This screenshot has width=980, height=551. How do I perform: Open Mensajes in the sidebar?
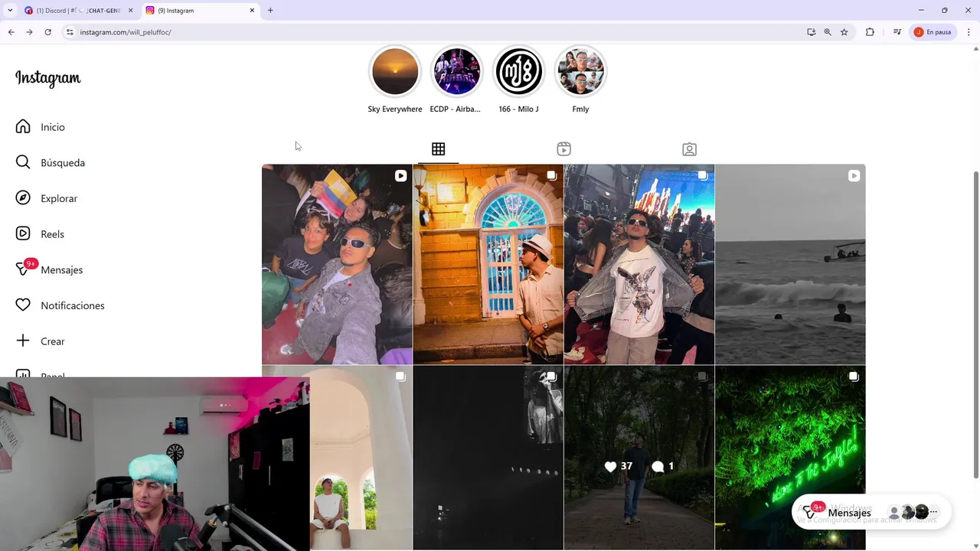(x=49, y=269)
